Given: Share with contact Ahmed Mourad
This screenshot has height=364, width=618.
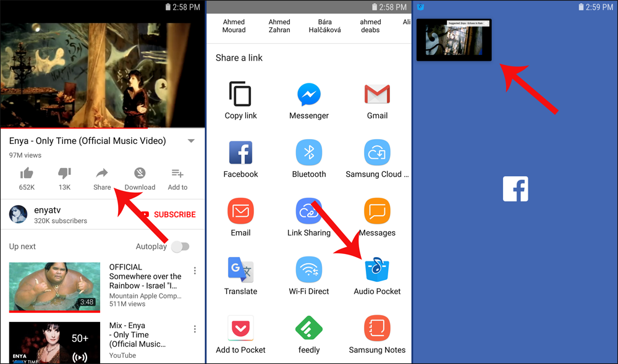Looking at the screenshot, I should [x=234, y=26].
